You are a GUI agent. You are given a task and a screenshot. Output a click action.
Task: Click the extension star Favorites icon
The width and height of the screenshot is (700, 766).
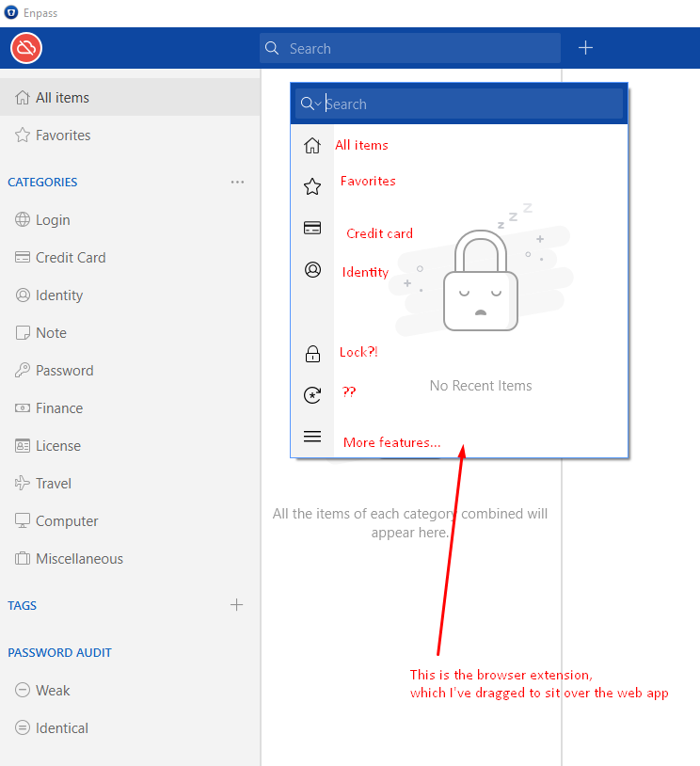(312, 186)
